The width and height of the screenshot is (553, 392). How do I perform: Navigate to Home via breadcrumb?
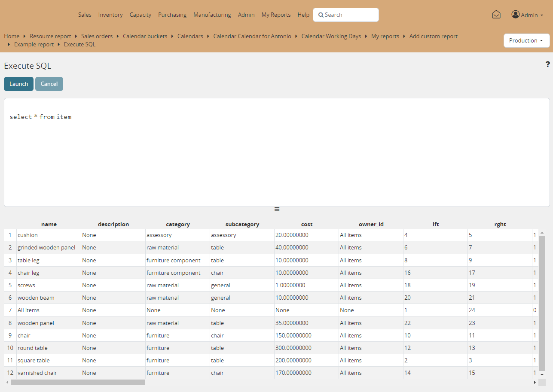pos(12,36)
